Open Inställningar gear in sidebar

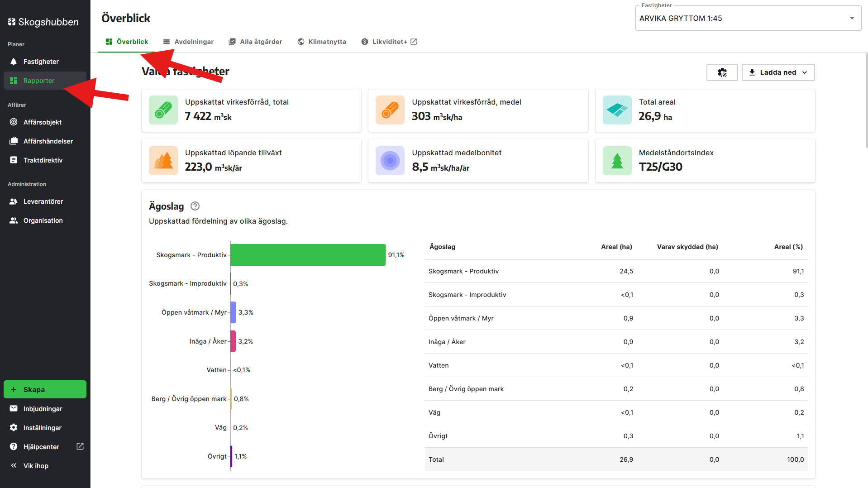14,427
